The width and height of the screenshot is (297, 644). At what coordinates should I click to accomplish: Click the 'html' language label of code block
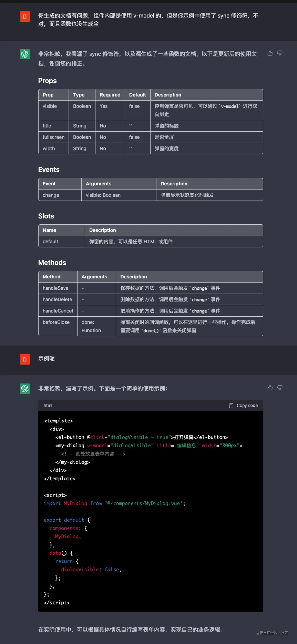click(x=48, y=405)
